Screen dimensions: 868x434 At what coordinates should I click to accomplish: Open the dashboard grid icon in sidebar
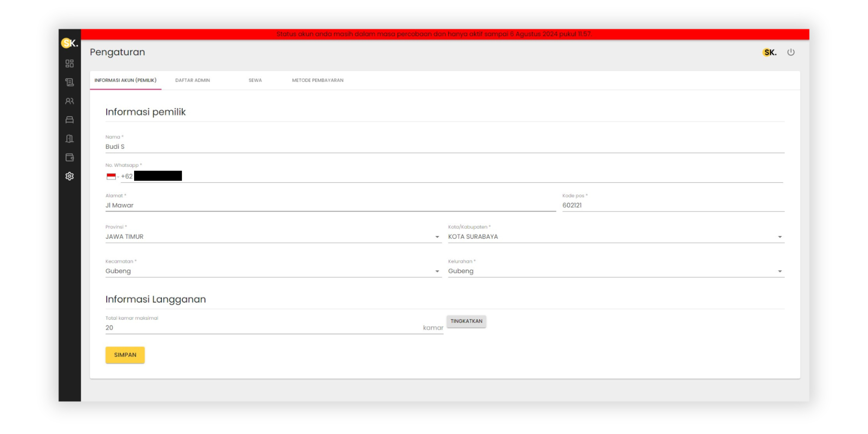click(69, 63)
